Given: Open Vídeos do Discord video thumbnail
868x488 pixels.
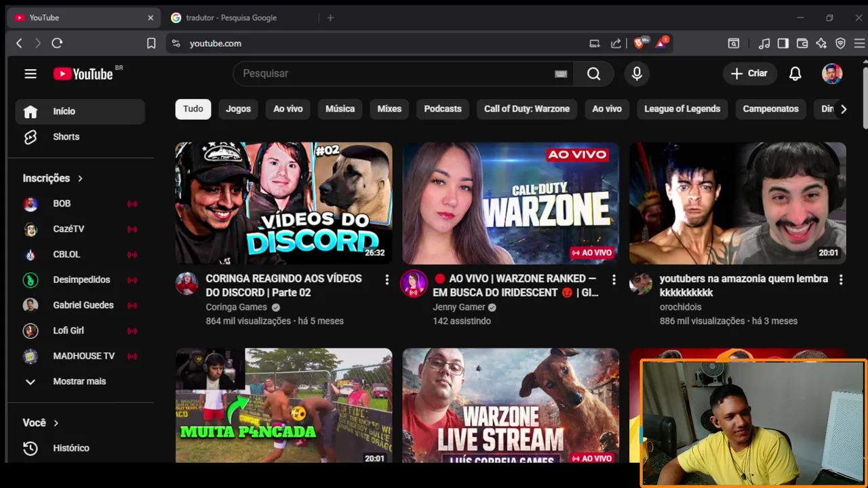Looking at the screenshot, I should [283, 203].
